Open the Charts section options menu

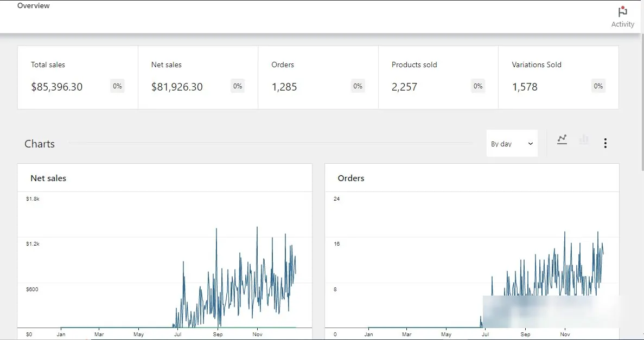coord(605,143)
